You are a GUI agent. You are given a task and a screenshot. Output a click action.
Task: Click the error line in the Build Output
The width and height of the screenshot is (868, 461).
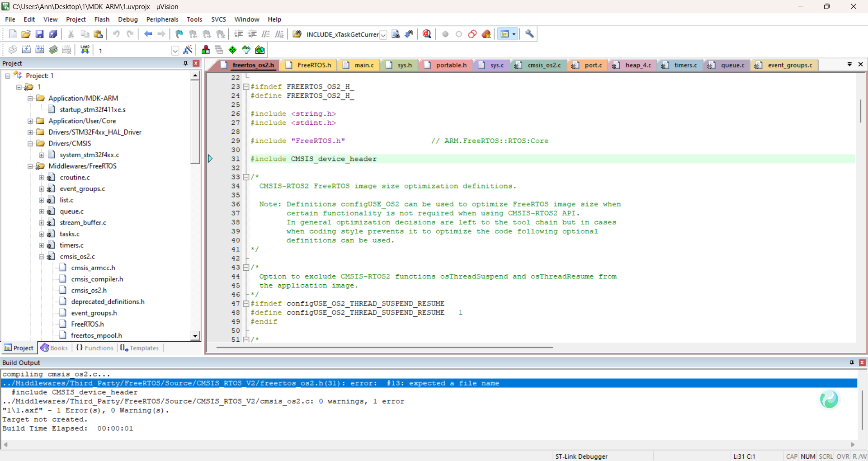click(249, 383)
